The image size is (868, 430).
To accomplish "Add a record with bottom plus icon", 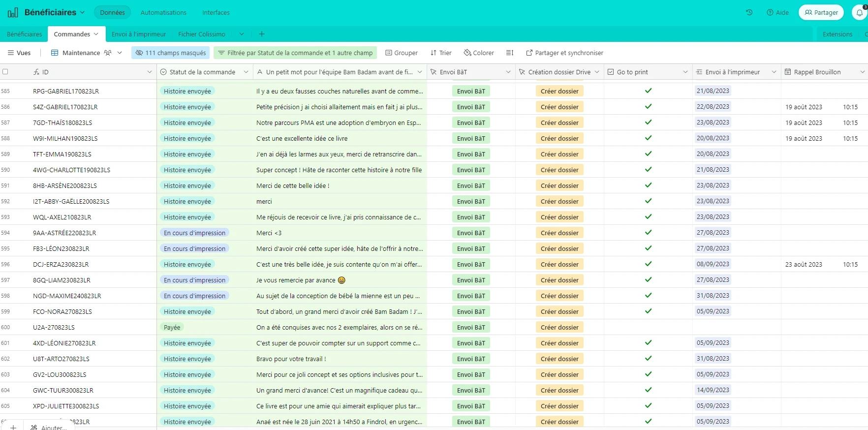I will (13, 427).
